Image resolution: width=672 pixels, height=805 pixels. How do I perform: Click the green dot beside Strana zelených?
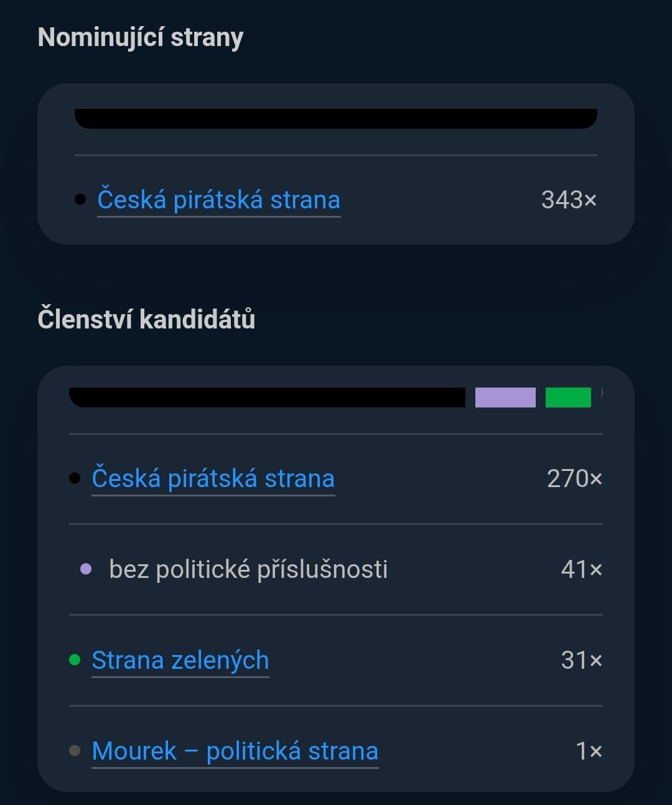(75, 660)
